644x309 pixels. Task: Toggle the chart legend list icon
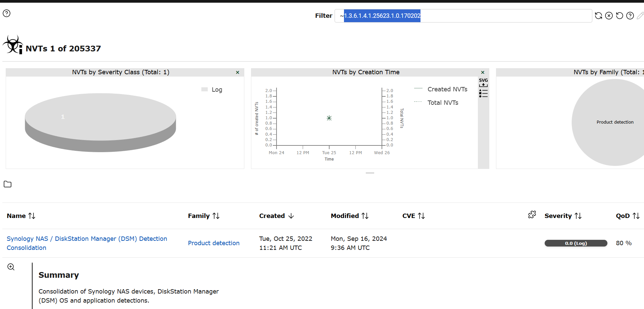(483, 93)
